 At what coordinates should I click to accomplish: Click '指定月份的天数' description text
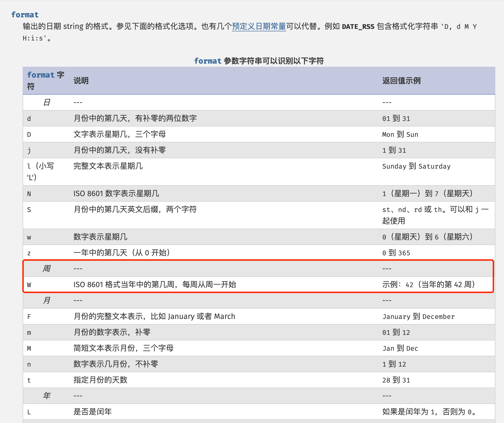pos(100,380)
